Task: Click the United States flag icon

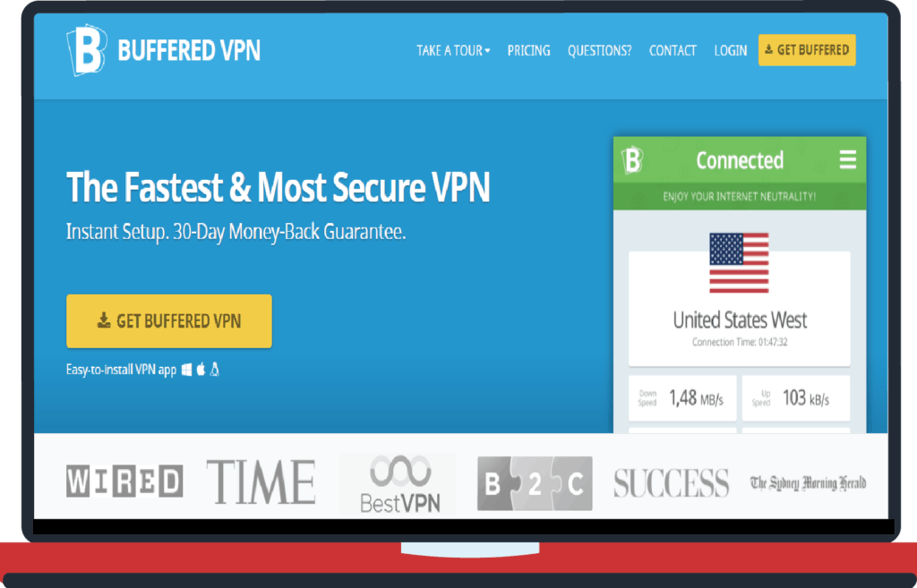Action: (x=739, y=263)
